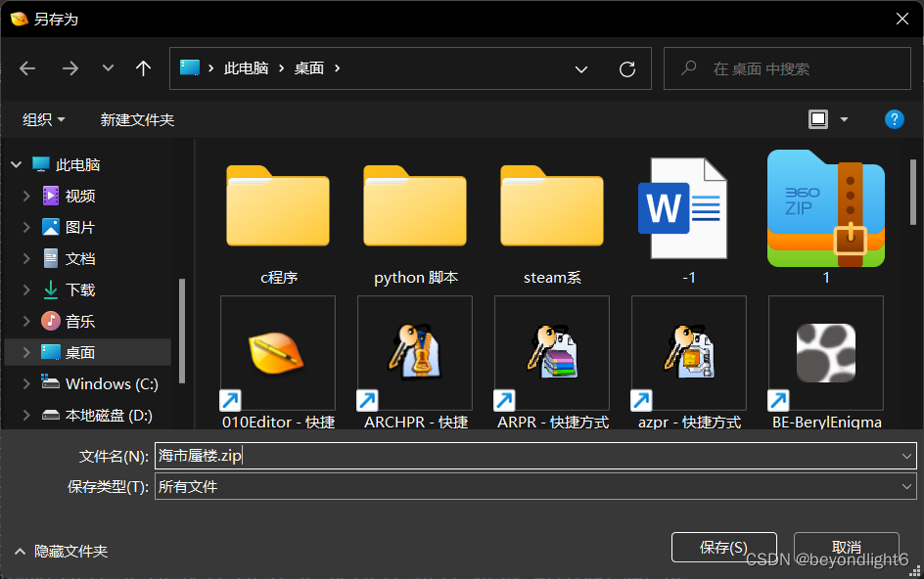Refresh the current folder view
Screen dimensions: 924x579
pyautogui.click(x=627, y=69)
